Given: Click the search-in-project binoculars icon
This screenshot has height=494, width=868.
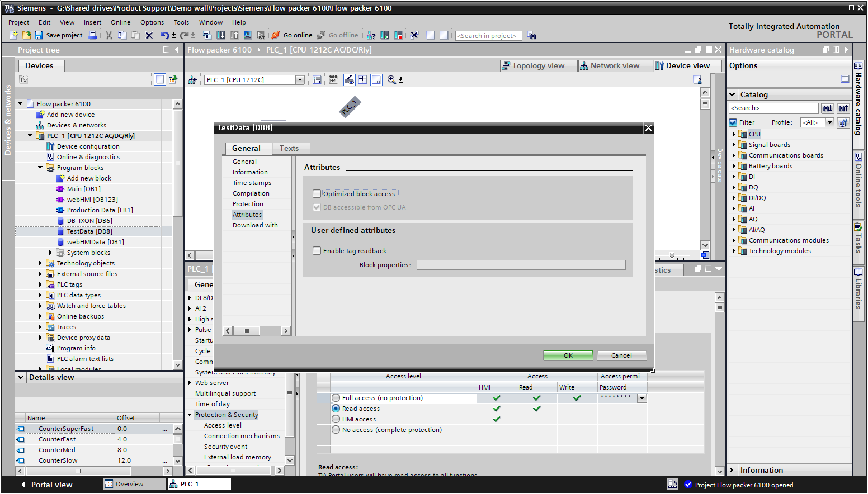Looking at the screenshot, I should pos(532,36).
